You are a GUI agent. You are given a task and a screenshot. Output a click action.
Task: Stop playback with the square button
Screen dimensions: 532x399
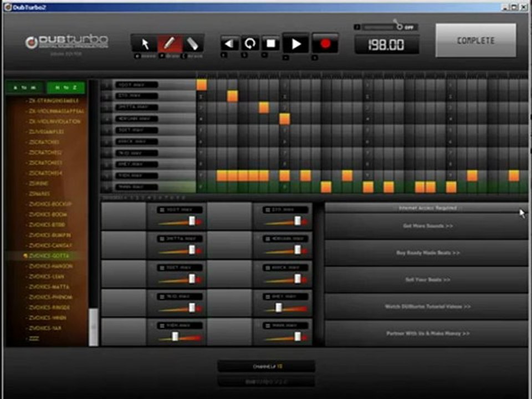[x=271, y=44]
